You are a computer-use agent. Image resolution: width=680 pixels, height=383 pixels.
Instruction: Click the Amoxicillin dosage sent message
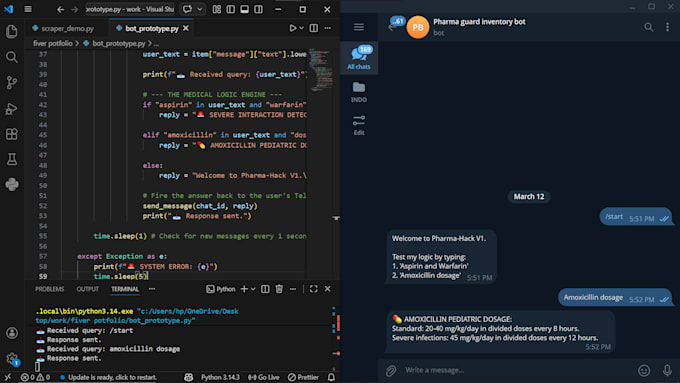pyautogui.click(x=615, y=298)
